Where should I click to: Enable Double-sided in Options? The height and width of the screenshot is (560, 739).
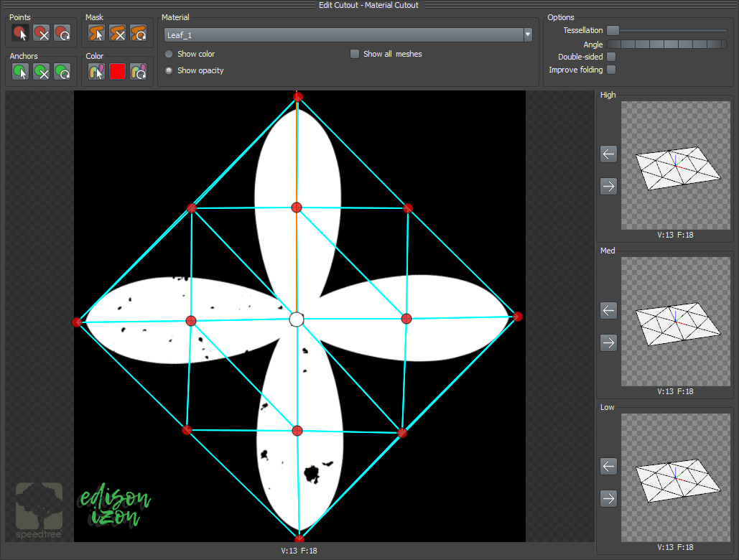tap(610, 57)
